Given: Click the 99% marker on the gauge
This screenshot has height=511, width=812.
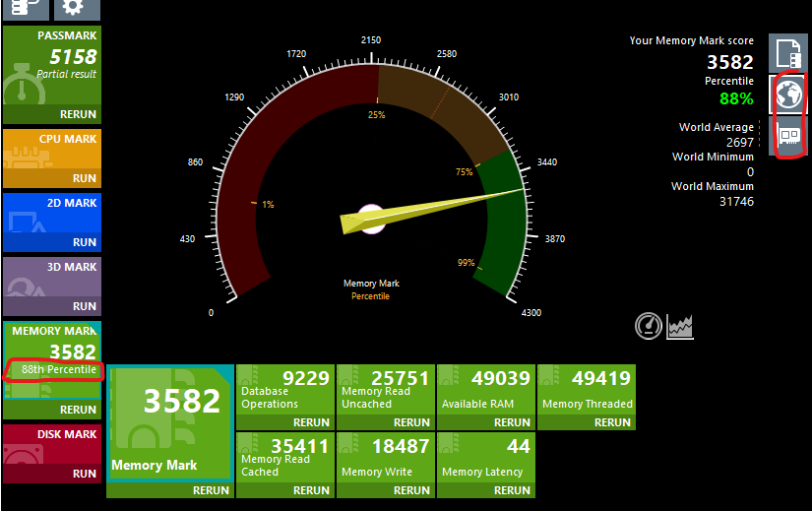Looking at the screenshot, I should [467, 263].
